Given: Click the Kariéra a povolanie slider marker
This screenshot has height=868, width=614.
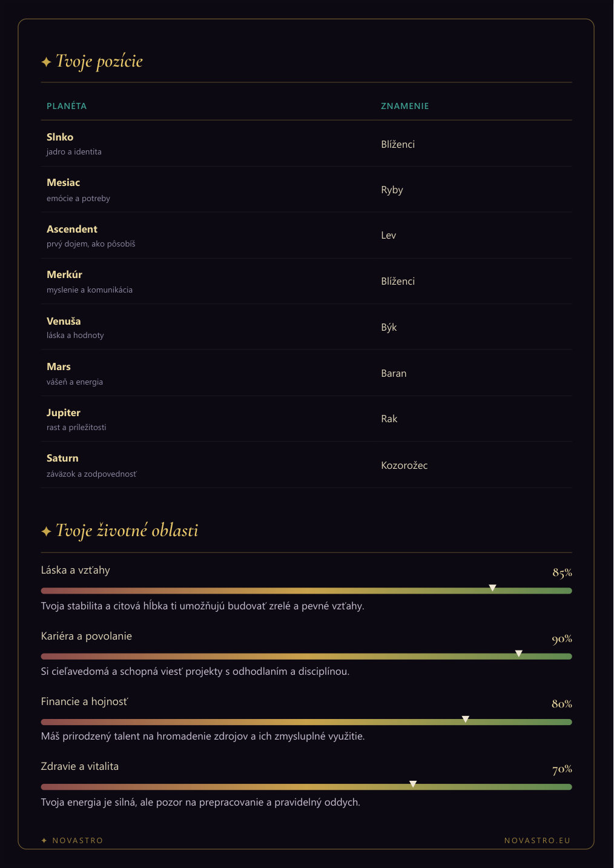Looking at the screenshot, I should tap(519, 654).
